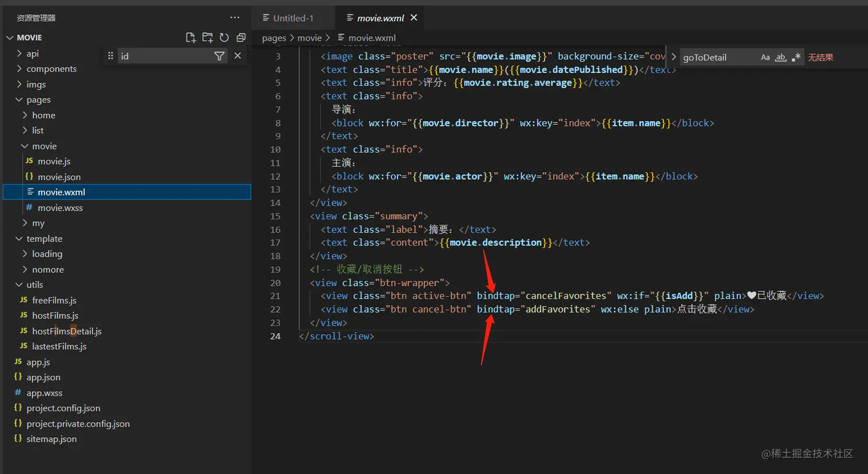Click the braces icon beside movie.json

point(29,176)
